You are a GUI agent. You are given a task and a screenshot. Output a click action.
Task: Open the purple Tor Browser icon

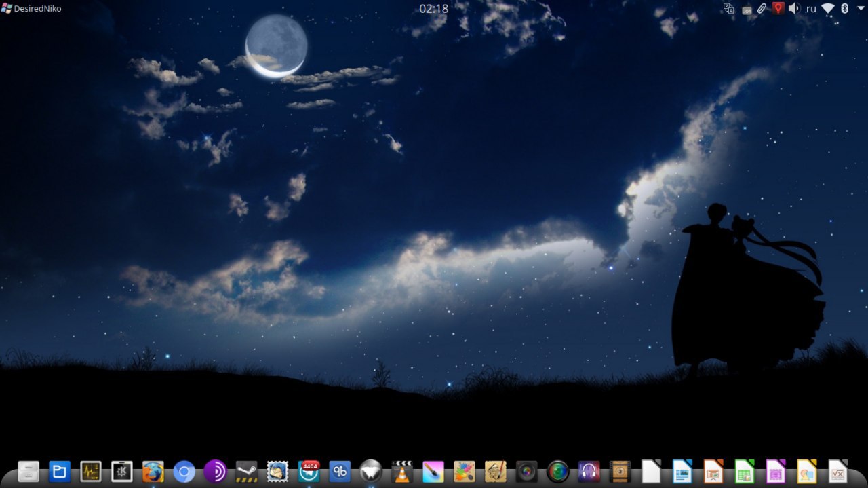[216, 471]
